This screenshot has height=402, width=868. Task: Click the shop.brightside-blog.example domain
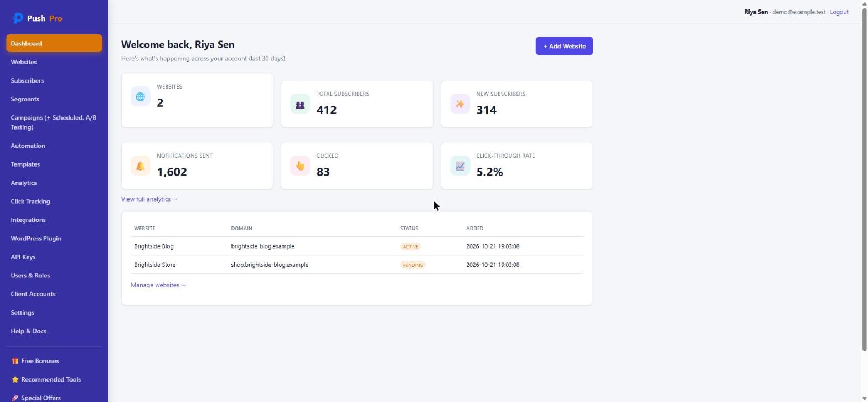(270, 265)
